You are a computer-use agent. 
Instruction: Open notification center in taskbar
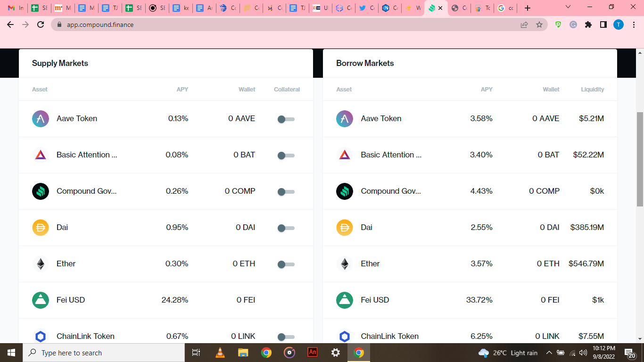pyautogui.click(x=630, y=353)
